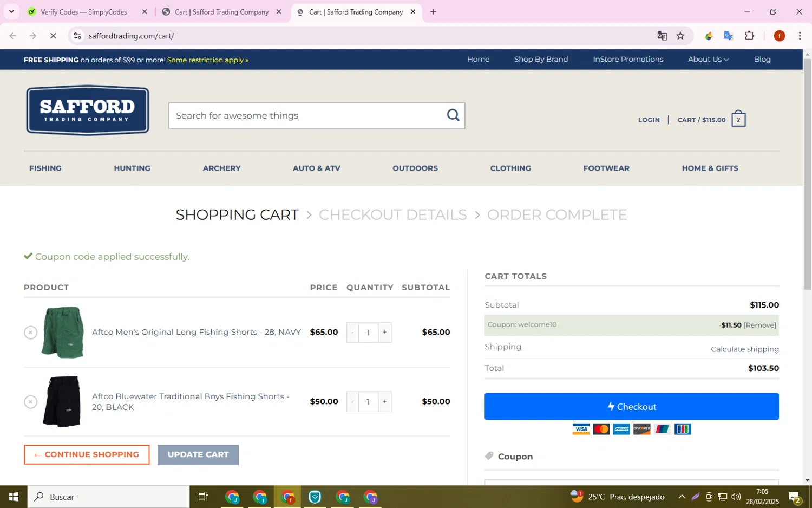This screenshot has width=812, height=508.
Task: Open a new browser tab
Action: pyautogui.click(x=433, y=11)
